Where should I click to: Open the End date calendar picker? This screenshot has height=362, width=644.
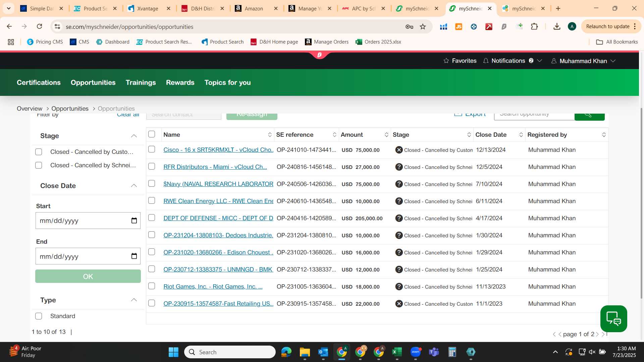coord(134,256)
